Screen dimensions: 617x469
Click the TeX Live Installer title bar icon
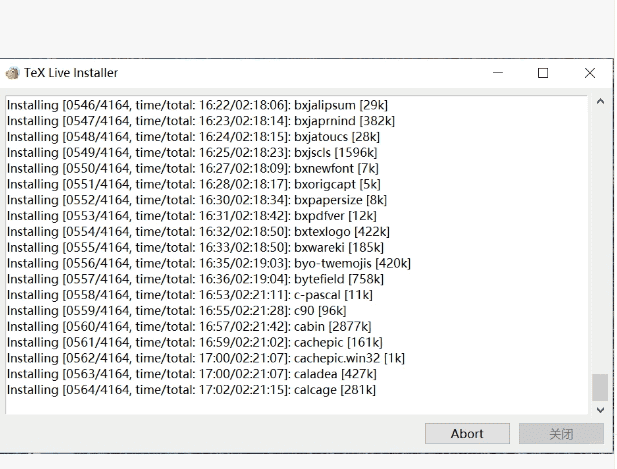click(x=12, y=73)
